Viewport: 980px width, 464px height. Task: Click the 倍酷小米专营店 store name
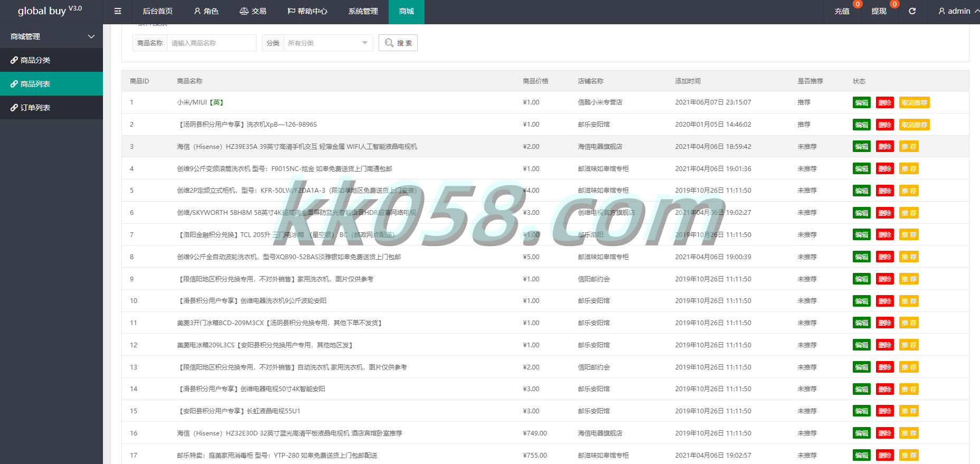600,102
